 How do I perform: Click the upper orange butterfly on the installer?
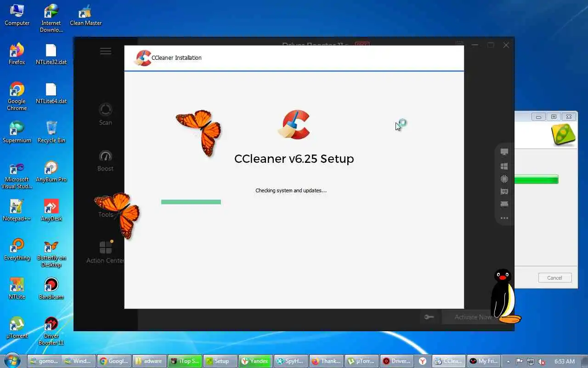pos(199,132)
